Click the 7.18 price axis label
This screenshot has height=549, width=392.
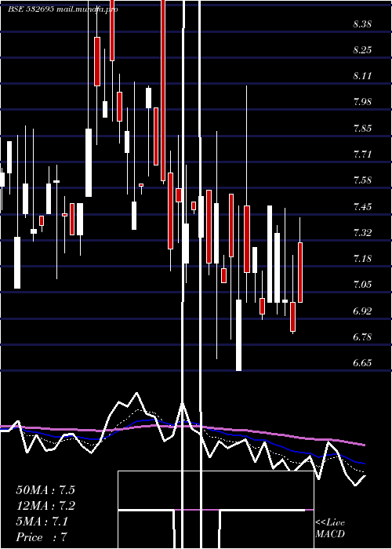(362, 259)
